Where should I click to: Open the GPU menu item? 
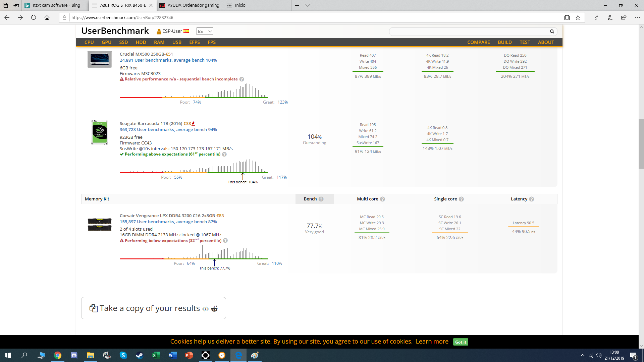point(106,42)
